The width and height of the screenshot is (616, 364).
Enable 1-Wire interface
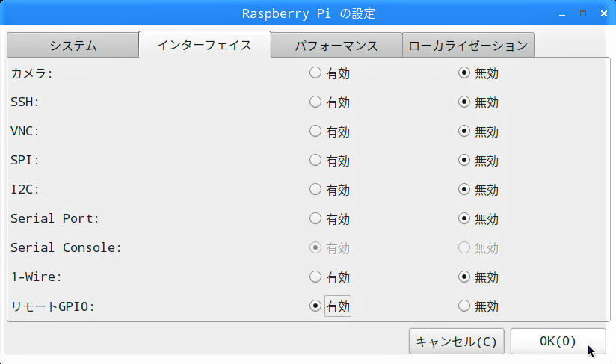[x=315, y=277]
